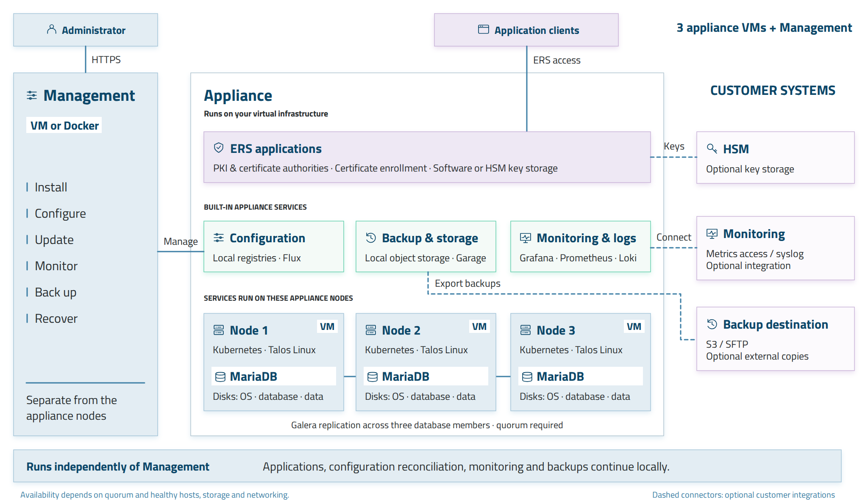Click the Backup destination history icon
868x504 pixels.
[712, 324]
